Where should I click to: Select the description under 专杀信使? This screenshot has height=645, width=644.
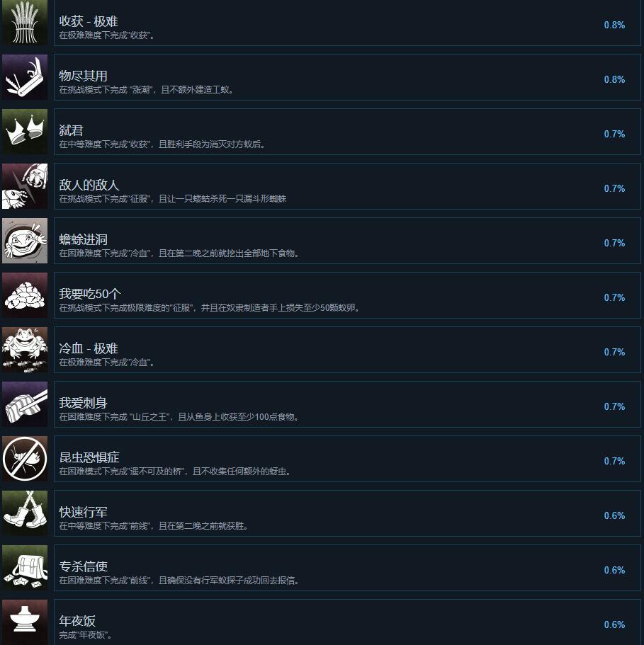click(x=179, y=581)
